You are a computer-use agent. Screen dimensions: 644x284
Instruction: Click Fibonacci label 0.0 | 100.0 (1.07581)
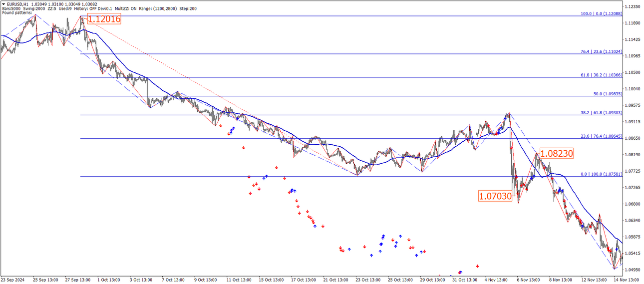coord(601,174)
